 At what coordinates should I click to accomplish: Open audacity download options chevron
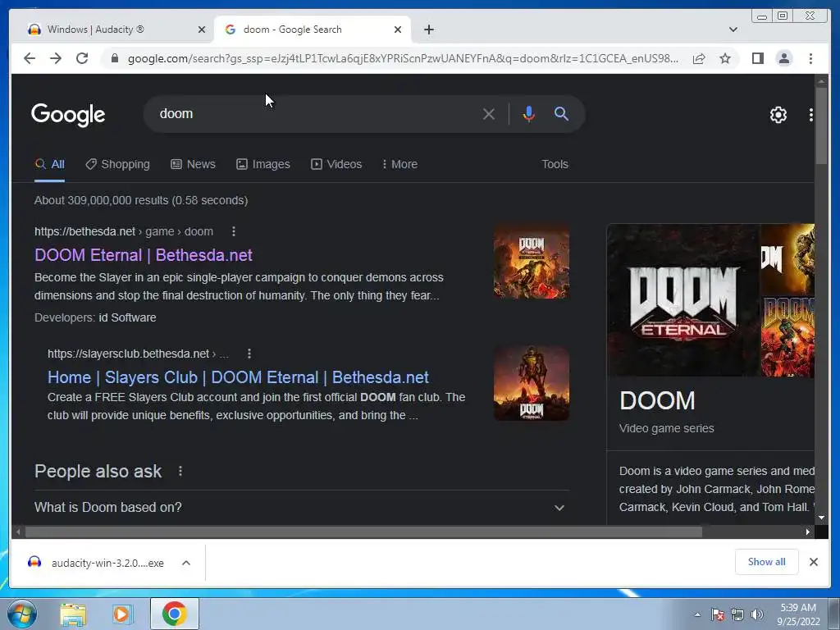(x=186, y=563)
